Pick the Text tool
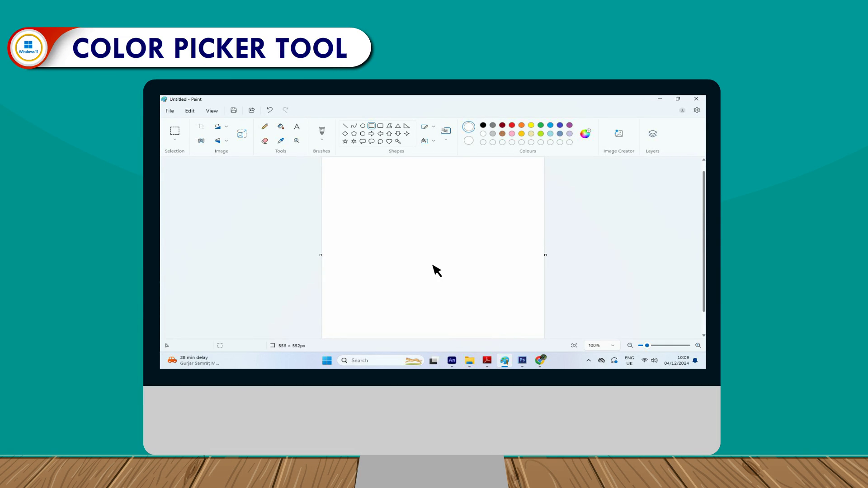 point(297,127)
